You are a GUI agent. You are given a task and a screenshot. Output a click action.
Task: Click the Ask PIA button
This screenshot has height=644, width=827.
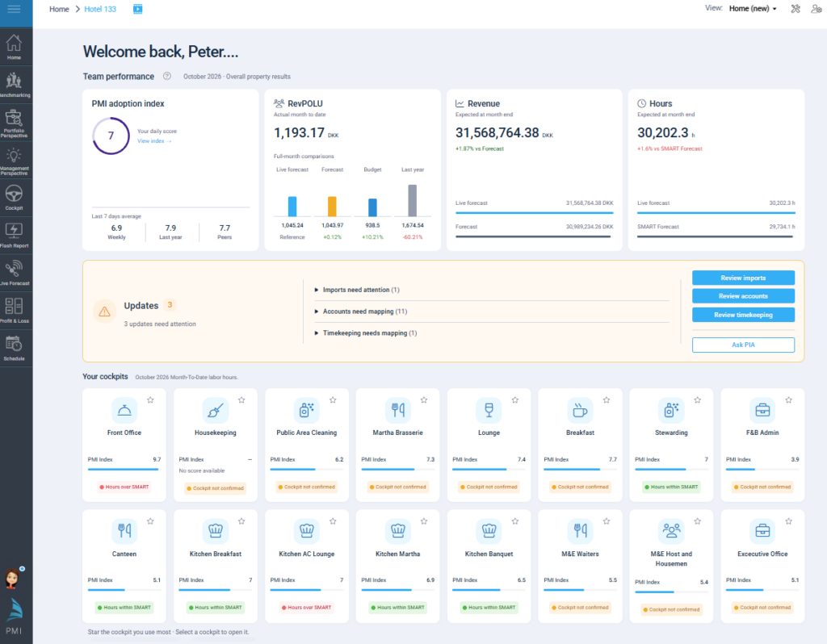[x=743, y=345]
